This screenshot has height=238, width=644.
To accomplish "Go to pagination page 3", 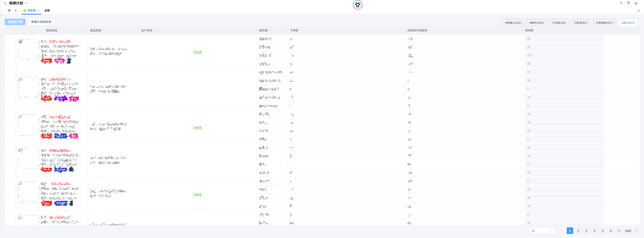I will click(x=586, y=231).
